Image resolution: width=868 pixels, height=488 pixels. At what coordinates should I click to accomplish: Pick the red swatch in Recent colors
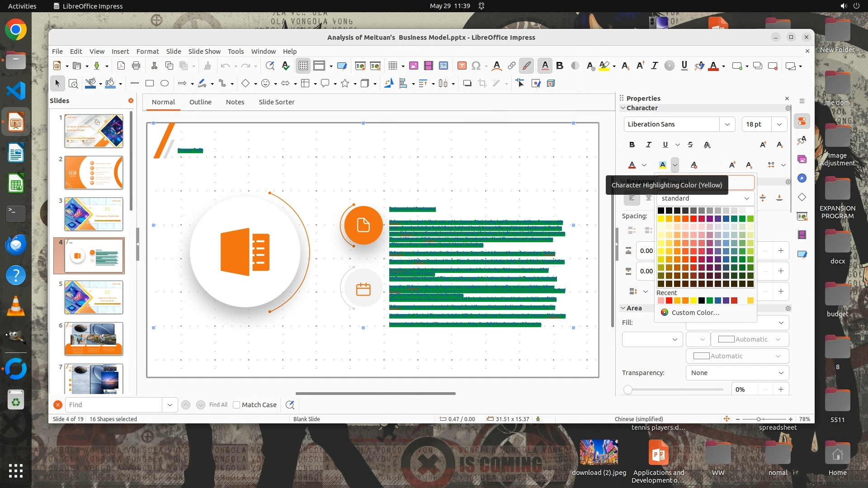(x=669, y=301)
